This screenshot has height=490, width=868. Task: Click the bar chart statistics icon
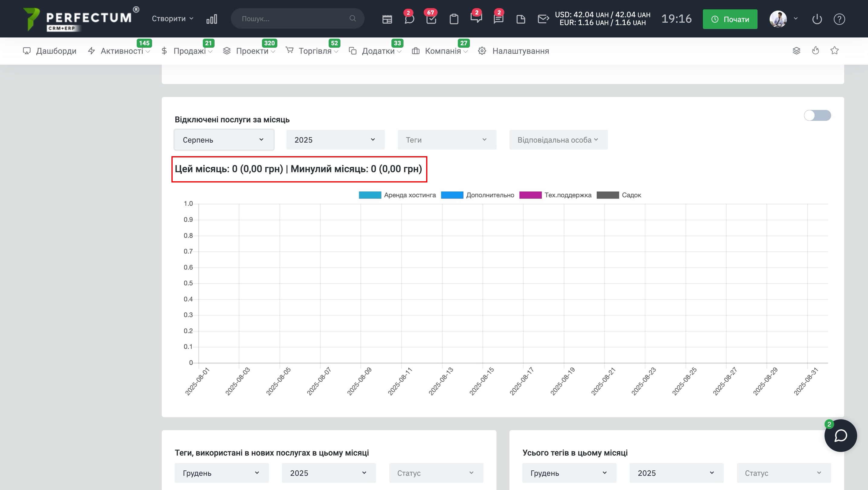[212, 19]
